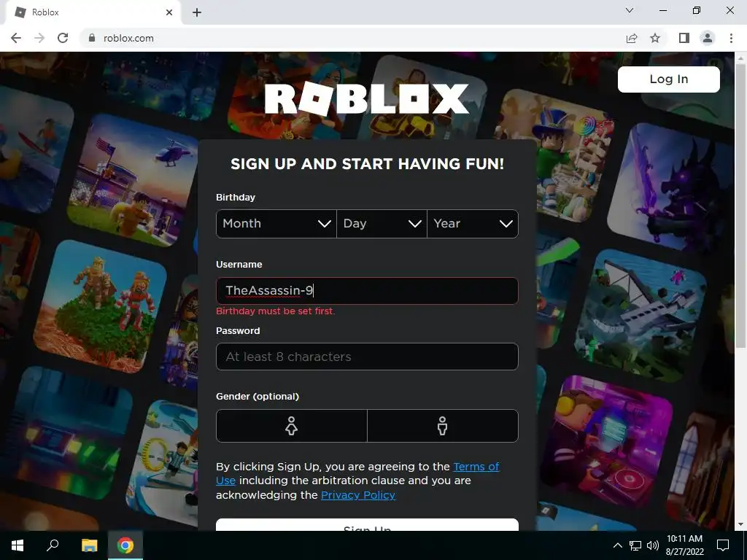Show hidden system tray icons
The height and width of the screenshot is (560, 747).
617,545
